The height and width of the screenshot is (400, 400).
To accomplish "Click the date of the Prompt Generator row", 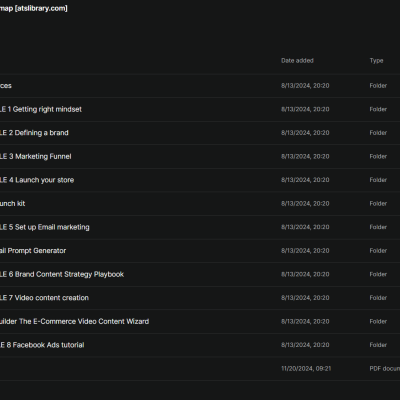I will coord(305,251).
